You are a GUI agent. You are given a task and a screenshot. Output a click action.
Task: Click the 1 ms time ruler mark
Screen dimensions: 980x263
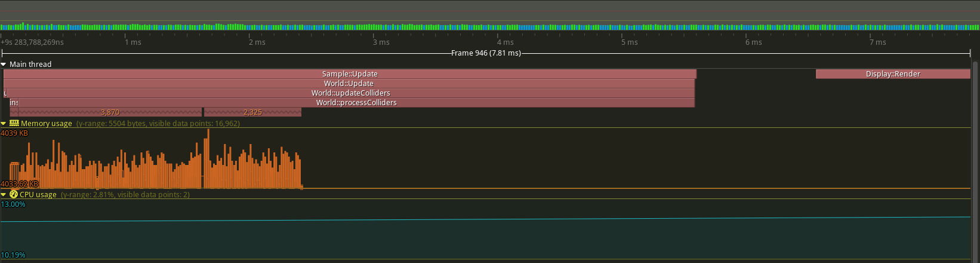(x=133, y=42)
